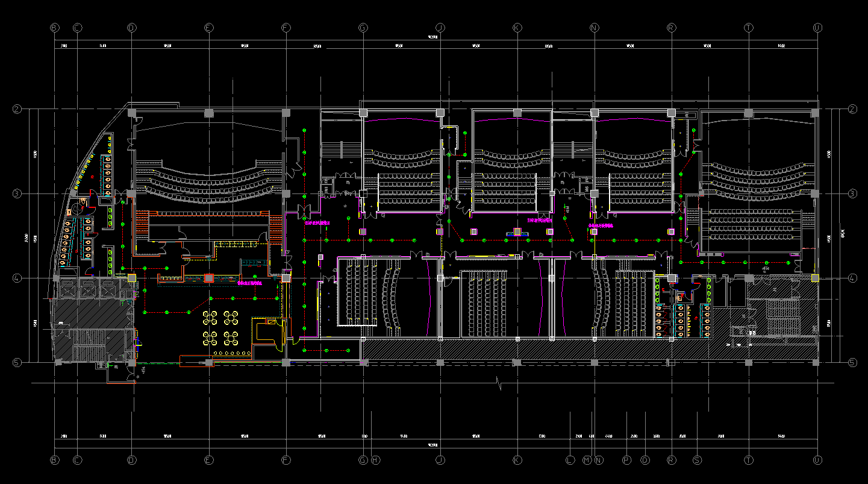868x484 pixels.
Task: Pick grid bubble G on the top axis row
Action: [363, 28]
